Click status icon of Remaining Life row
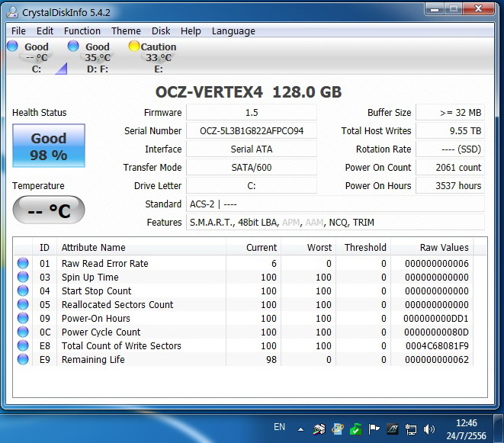 [23, 359]
